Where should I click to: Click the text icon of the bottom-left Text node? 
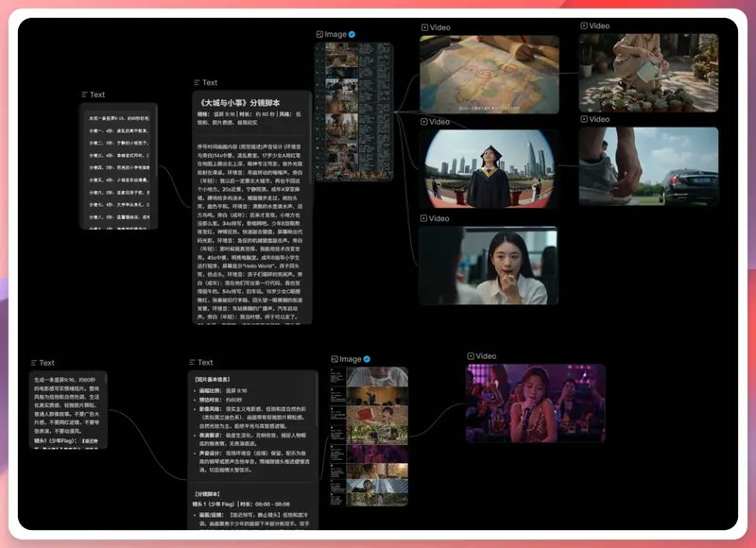[34, 363]
